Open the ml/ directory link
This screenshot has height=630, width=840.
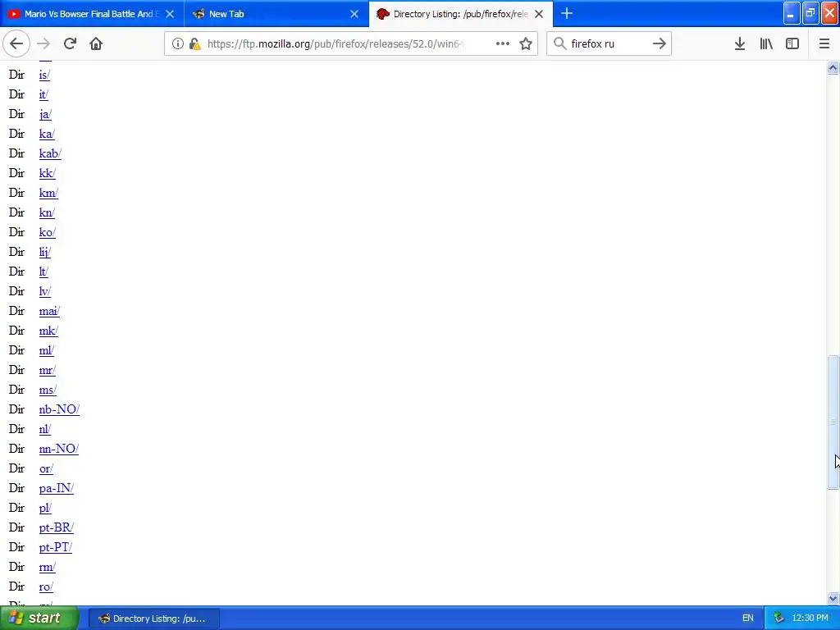tap(47, 350)
